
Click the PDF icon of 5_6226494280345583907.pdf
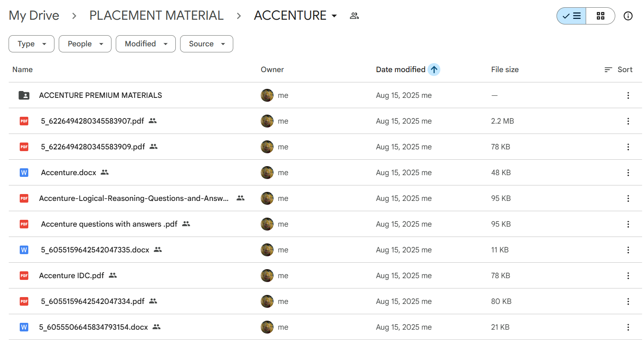click(24, 121)
